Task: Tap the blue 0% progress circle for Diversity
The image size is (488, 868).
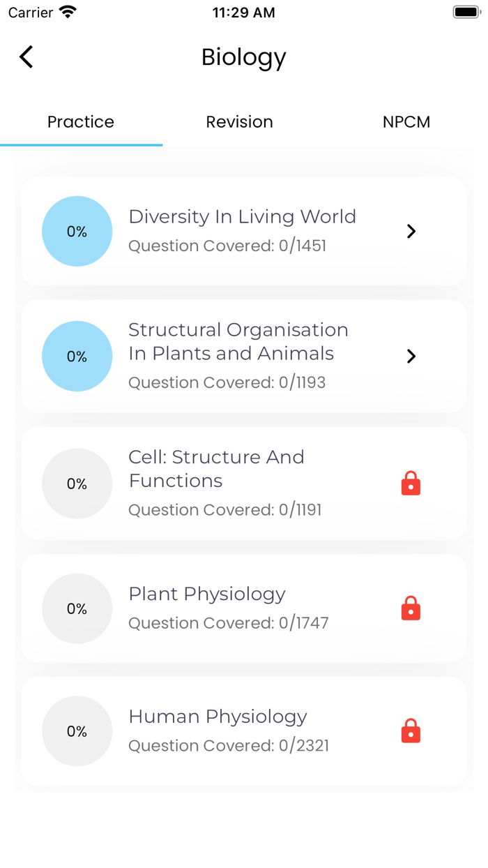Action: point(77,231)
